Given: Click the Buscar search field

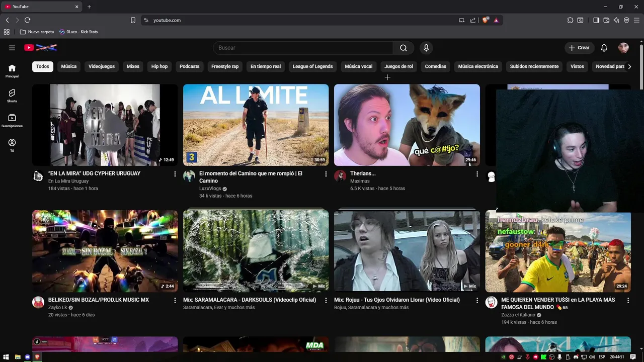Looking at the screenshot, I should tap(303, 48).
